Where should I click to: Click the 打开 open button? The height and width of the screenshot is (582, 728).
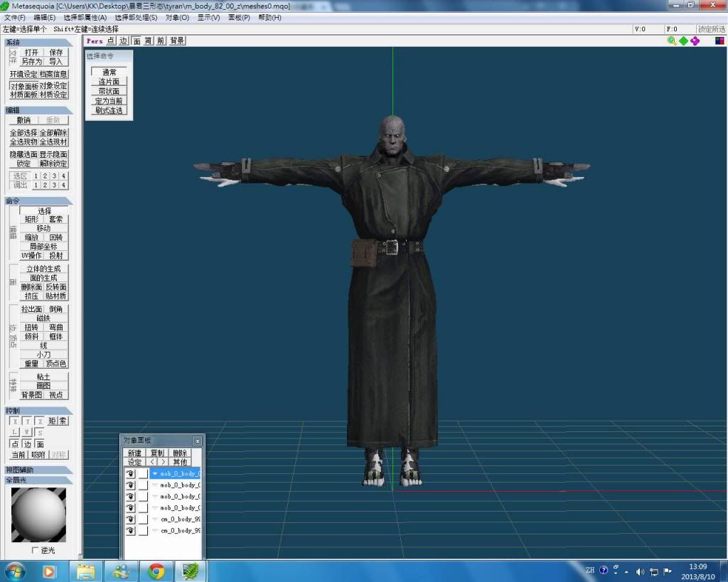coord(31,53)
